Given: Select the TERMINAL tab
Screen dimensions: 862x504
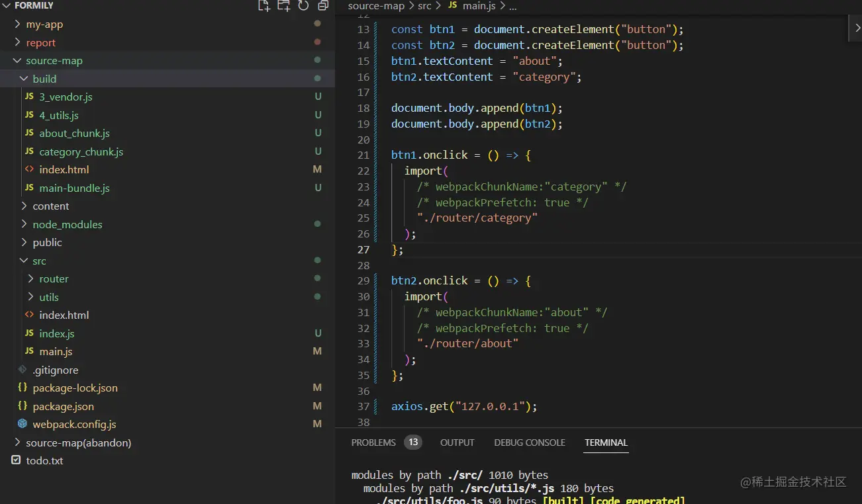Looking at the screenshot, I should pyautogui.click(x=606, y=442).
